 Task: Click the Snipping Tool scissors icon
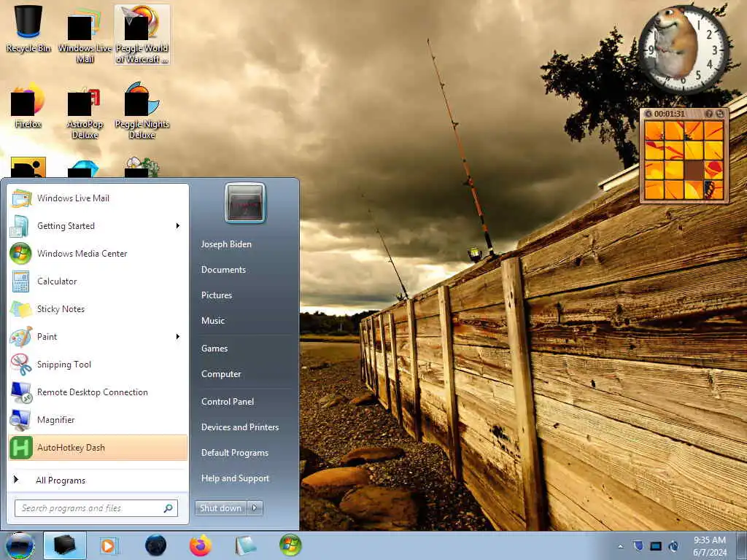(21, 365)
